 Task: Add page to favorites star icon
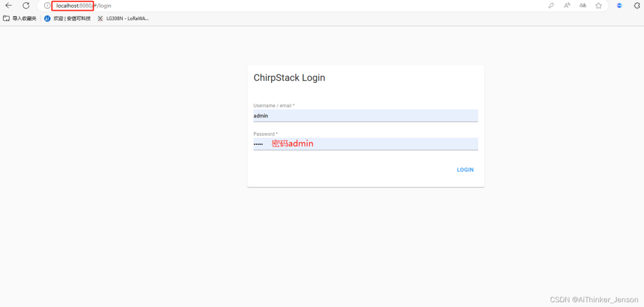coord(599,6)
